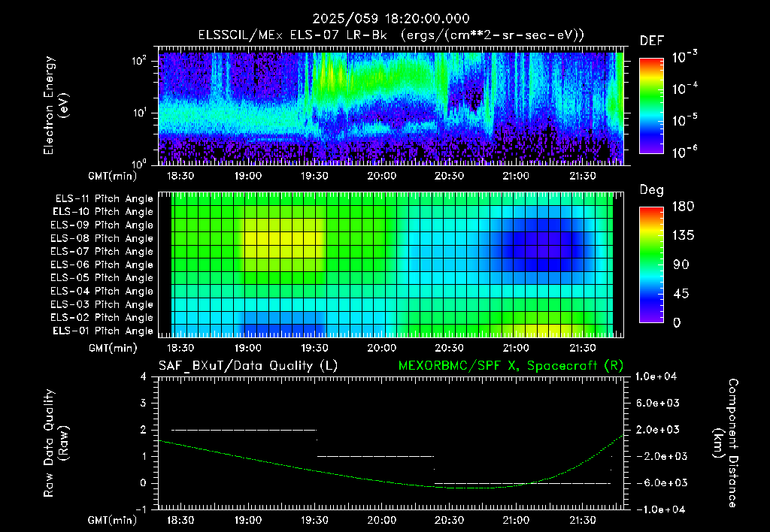Click the -1 tick on Data Quality axis
The image size is (770, 532).
click(141, 509)
